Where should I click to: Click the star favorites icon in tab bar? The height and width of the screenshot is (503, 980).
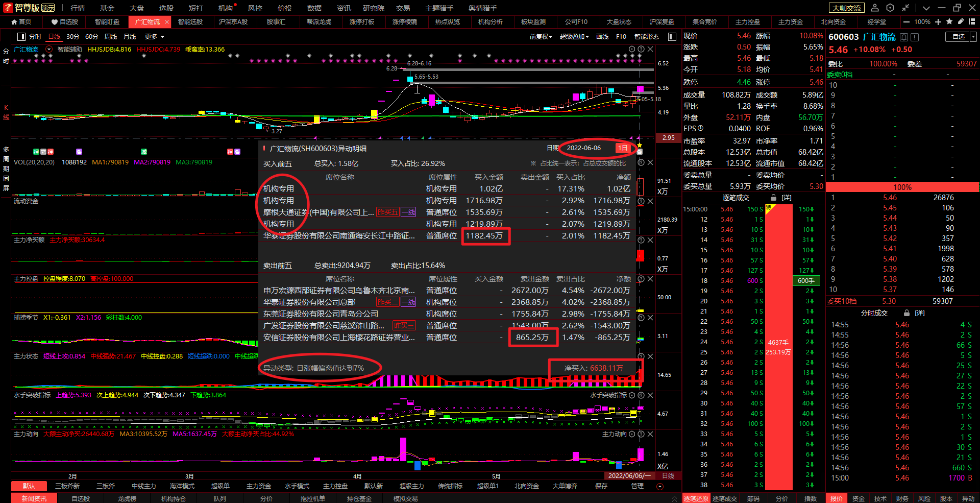coord(949,21)
